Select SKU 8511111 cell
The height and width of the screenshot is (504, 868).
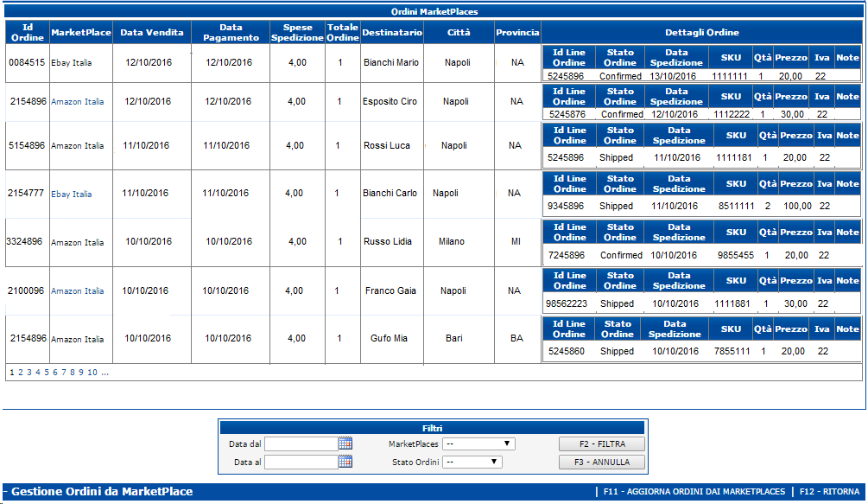click(x=736, y=206)
